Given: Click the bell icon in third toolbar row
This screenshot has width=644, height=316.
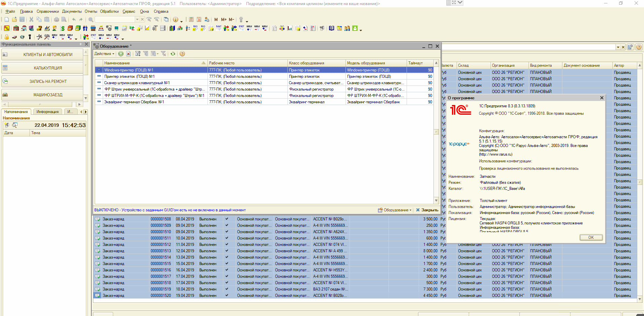Looking at the screenshot, I should coord(7,37).
